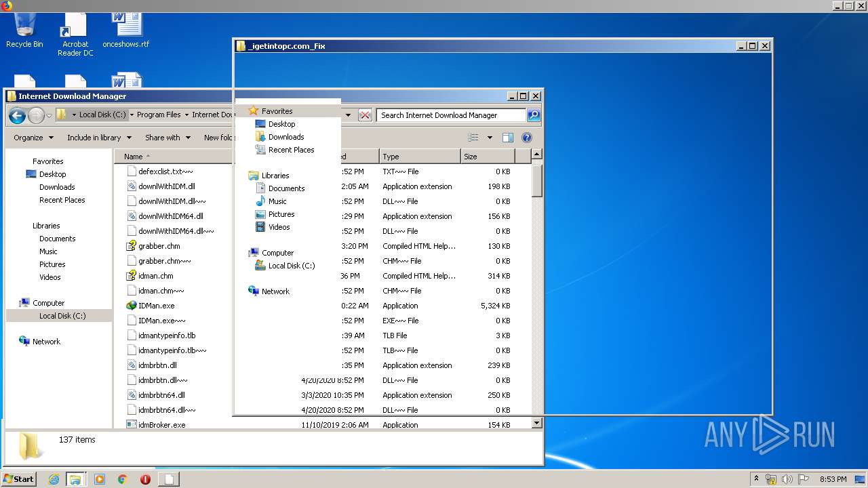Screen dimensions: 868x488
Task: Open the Action Center flag icon
Action: tap(804, 479)
